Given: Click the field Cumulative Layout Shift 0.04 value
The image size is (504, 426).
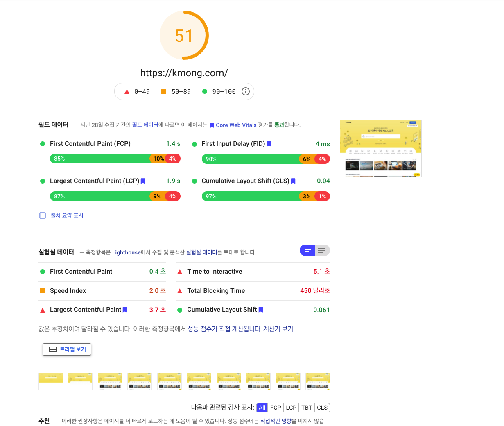Looking at the screenshot, I should point(323,181).
